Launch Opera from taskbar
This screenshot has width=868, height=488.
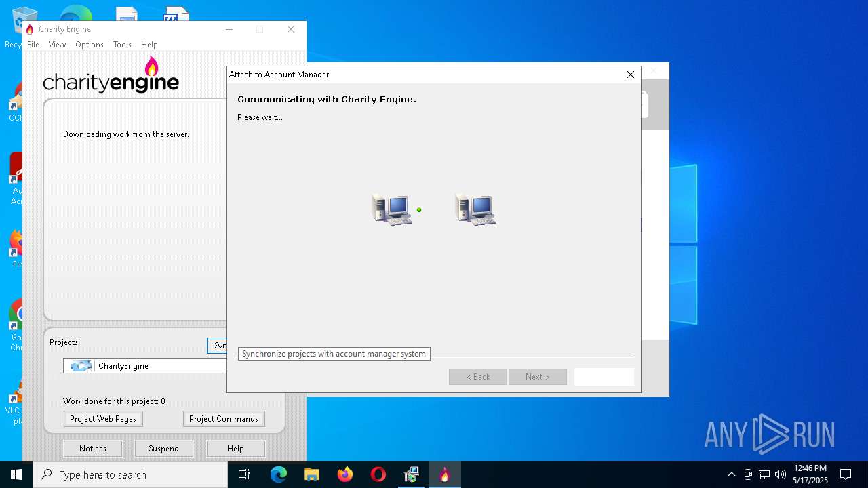coord(378,474)
